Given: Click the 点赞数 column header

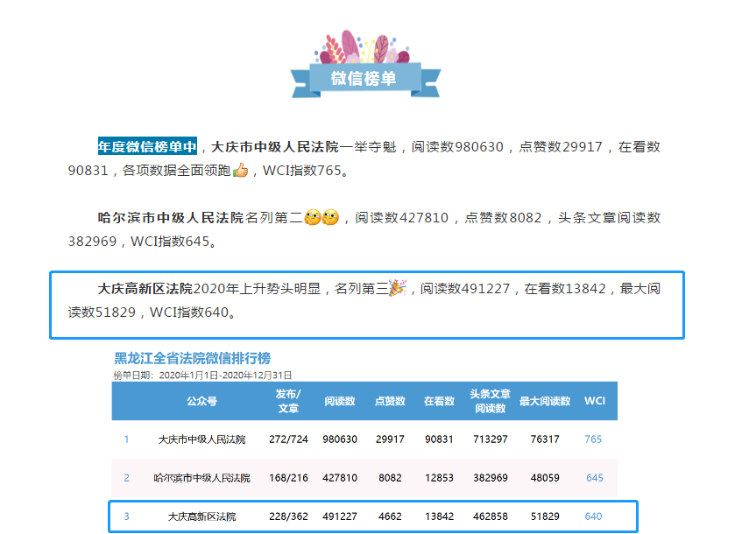Looking at the screenshot, I should point(390,401).
